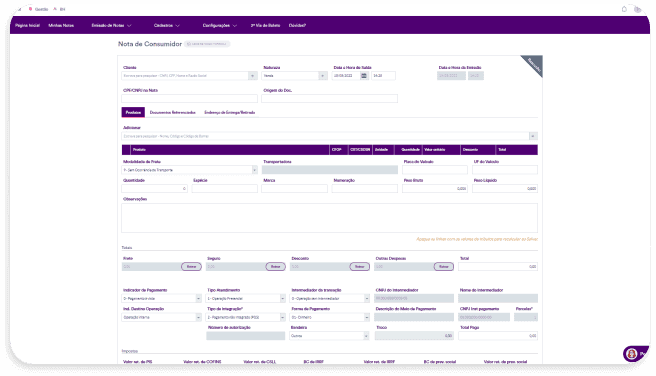The height and width of the screenshot is (376, 656).
Task: Go to Minhas Notas
Action: coord(61,26)
